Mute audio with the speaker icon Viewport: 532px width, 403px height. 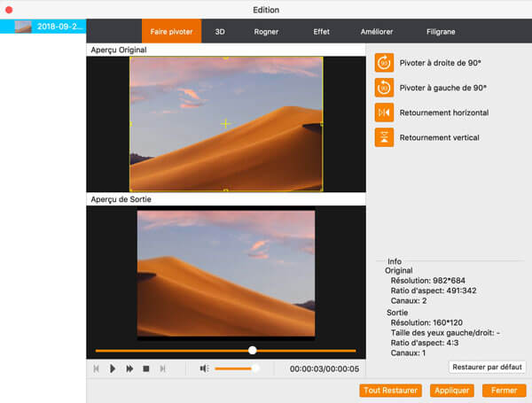click(204, 368)
